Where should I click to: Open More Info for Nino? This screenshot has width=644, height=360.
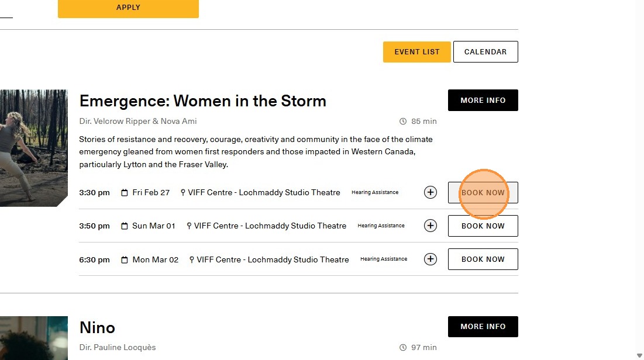coord(483,327)
